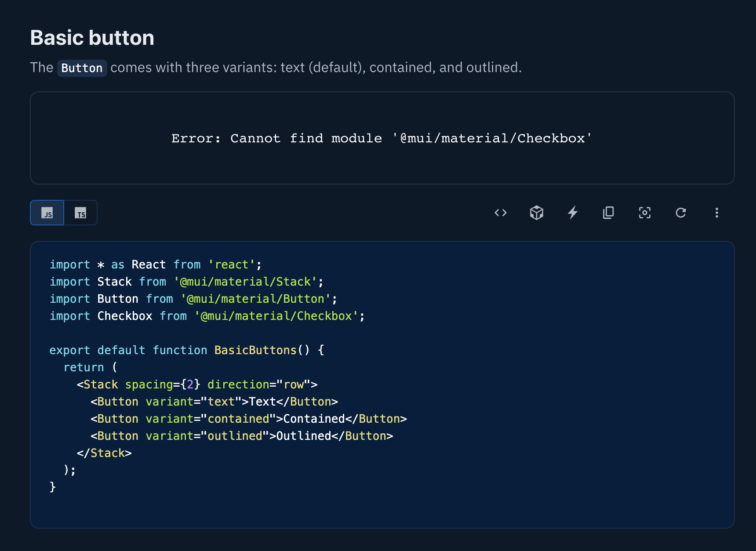This screenshot has height=551, width=756.
Task: Click the Contained button code line
Action: tap(248, 419)
